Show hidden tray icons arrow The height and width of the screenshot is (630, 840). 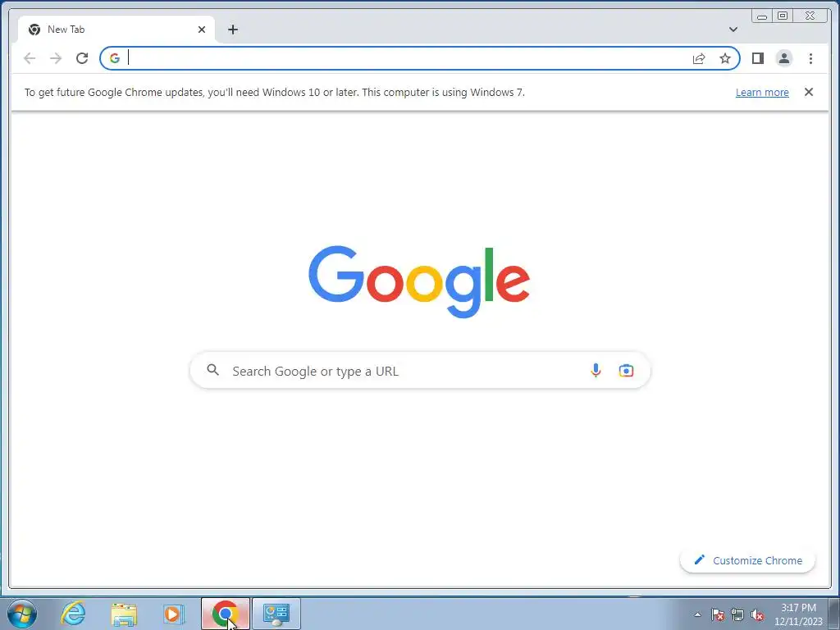(697, 614)
